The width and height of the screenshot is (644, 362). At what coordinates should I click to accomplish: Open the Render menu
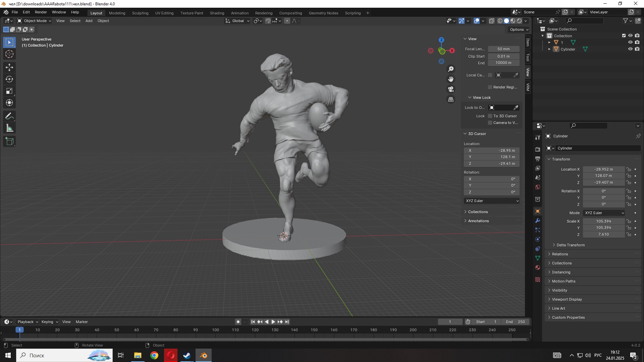coord(41,12)
